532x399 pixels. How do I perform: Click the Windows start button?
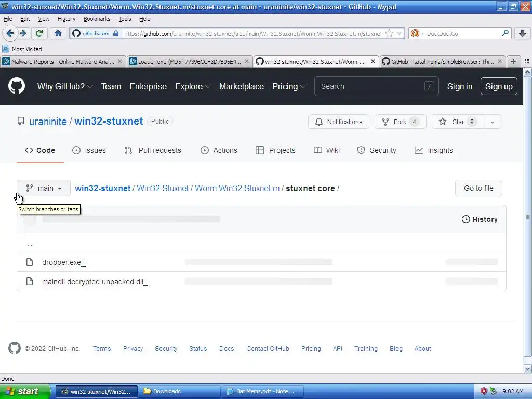25,391
